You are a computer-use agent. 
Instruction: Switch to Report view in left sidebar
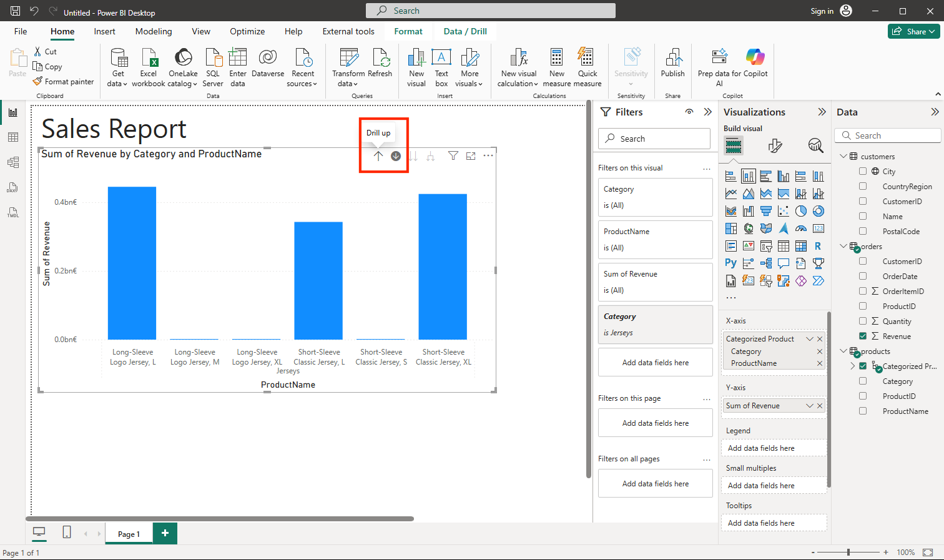click(x=13, y=112)
